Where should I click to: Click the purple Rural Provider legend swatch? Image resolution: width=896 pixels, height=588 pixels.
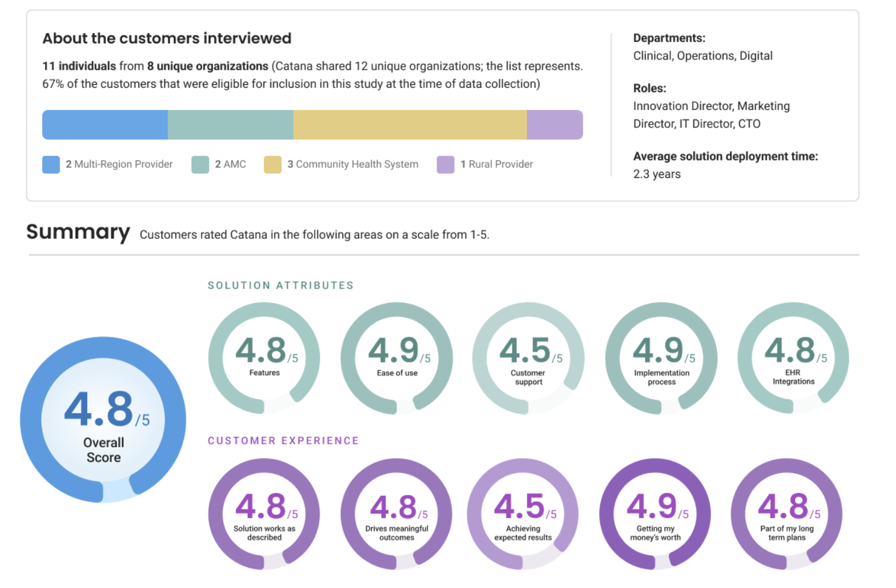click(x=446, y=164)
